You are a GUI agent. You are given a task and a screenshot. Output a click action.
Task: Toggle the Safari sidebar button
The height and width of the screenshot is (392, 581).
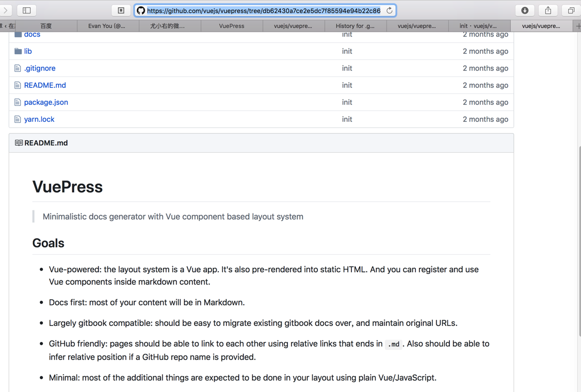pyautogui.click(x=27, y=10)
